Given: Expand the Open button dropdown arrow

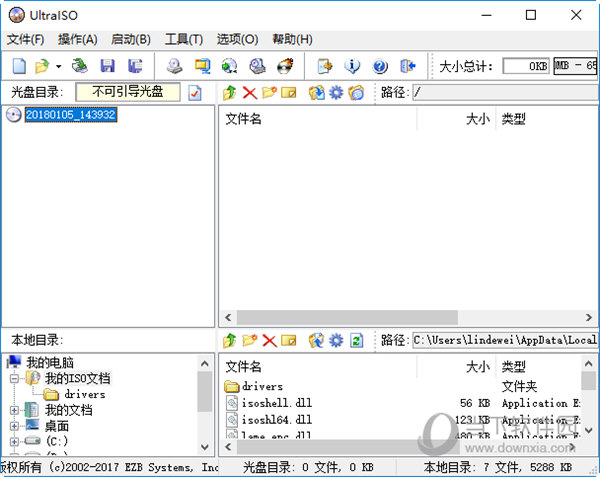Looking at the screenshot, I should click(x=59, y=67).
